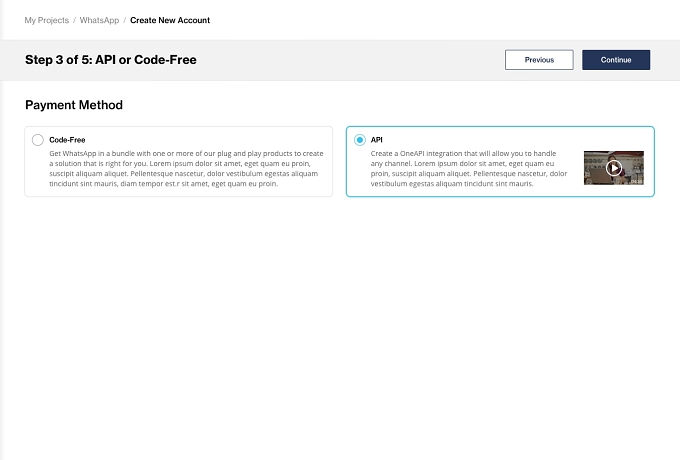
Task: Click the API option title label
Action: click(376, 140)
